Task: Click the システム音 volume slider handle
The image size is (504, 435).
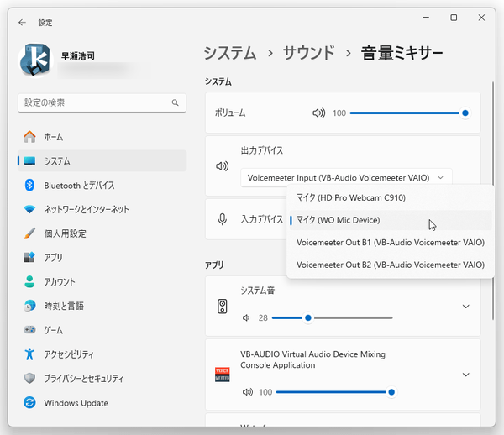Action: pyautogui.click(x=308, y=318)
